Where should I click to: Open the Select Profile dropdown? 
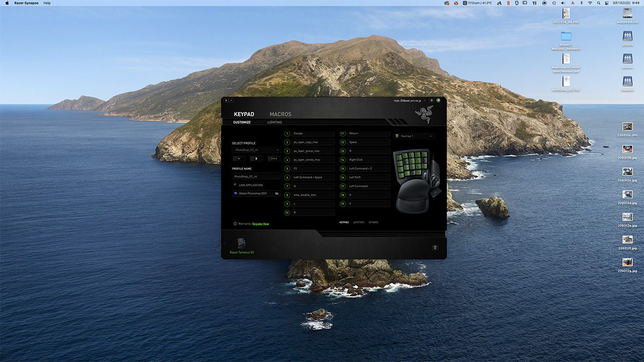tap(256, 150)
